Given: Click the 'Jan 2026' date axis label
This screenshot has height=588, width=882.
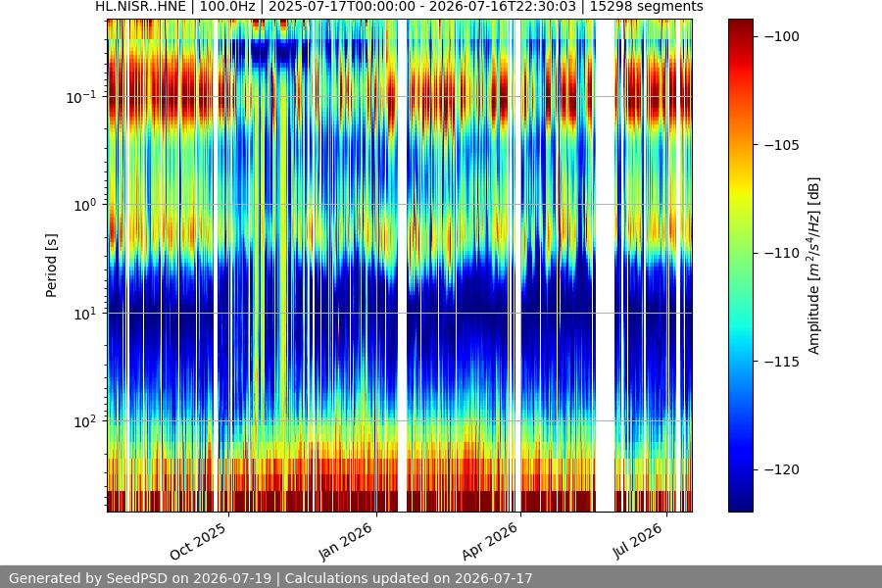Looking at the screenshot, I should [346, 541].
